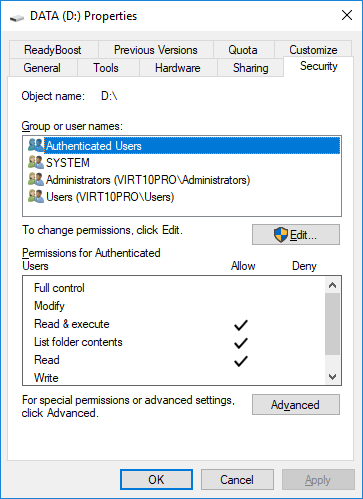Click the permissions list scrollbar thumb
Viewport: 363px width, 499px height.
tap(332, 324)
